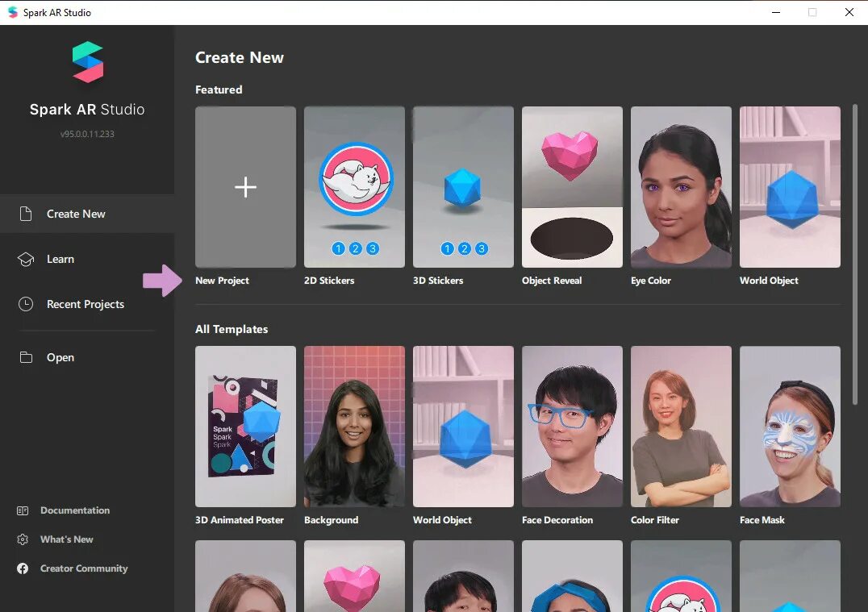
Task: Click the Eye Color label
Action: point(651,281)
